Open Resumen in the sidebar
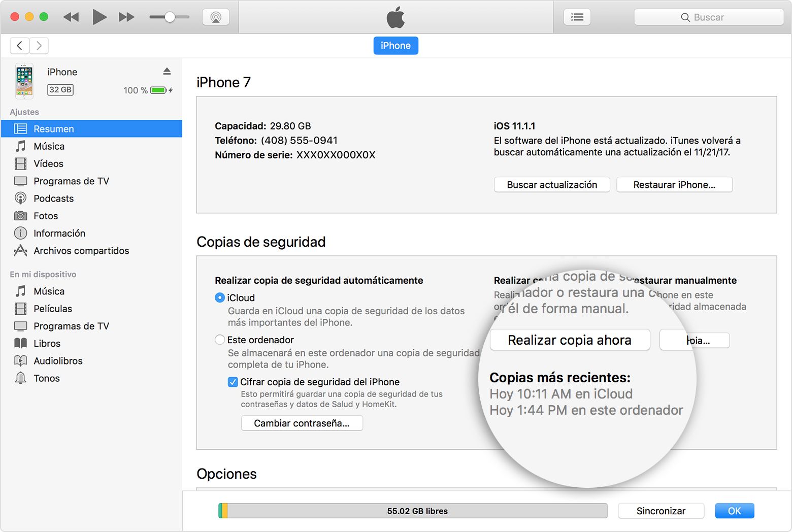Viewport: 792px width, 532px height. pyautogui.click(x=91, y=129)
